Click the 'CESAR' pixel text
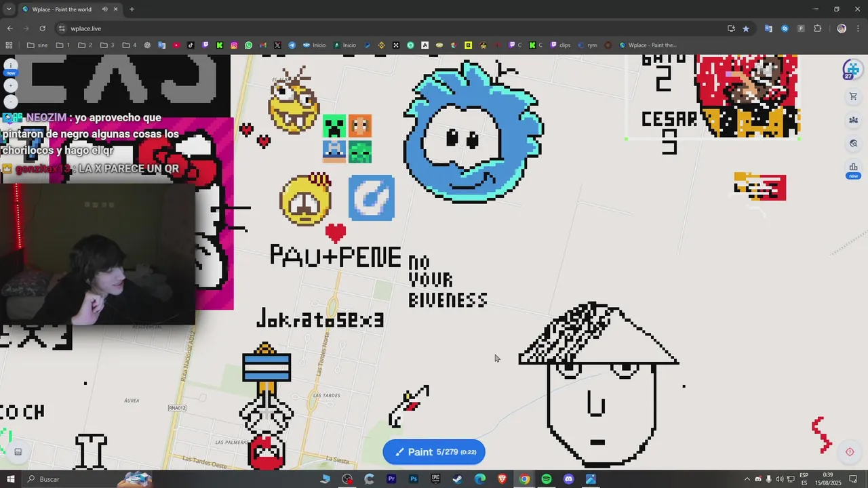The width and height of the screenshot is (868, 488). 669,119
